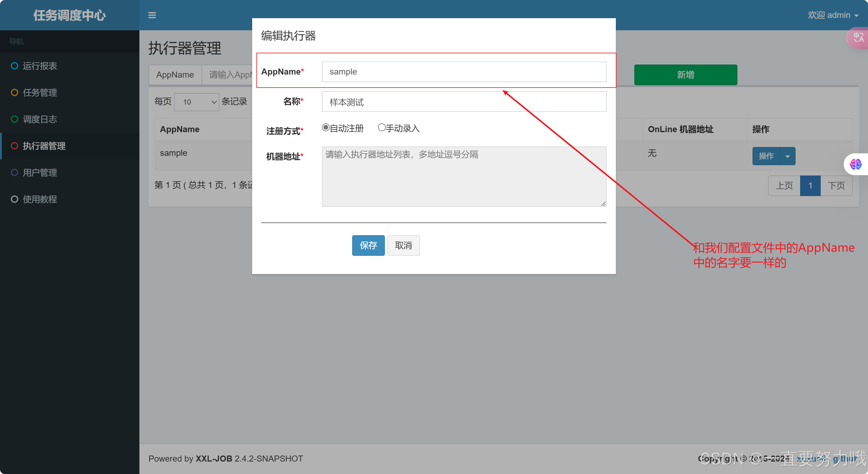Click the 保存 button
Image resolution: width=868 pixels, height=474 pixels.
point(368,245)
